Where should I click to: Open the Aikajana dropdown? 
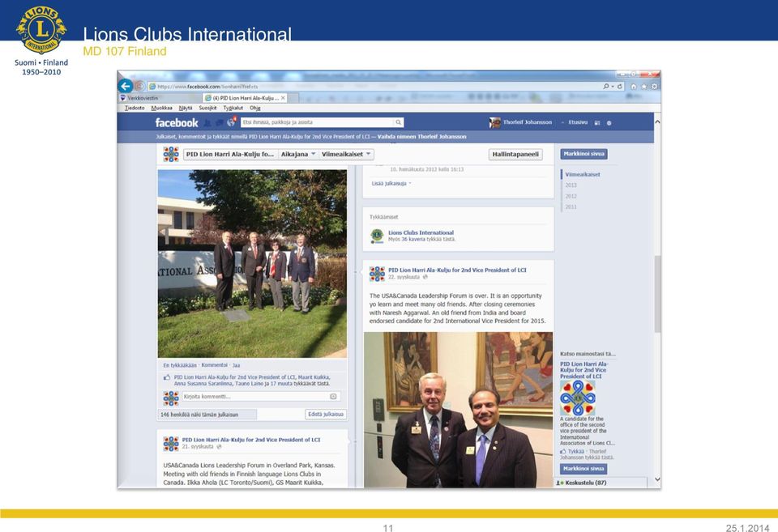click(298, 154)
